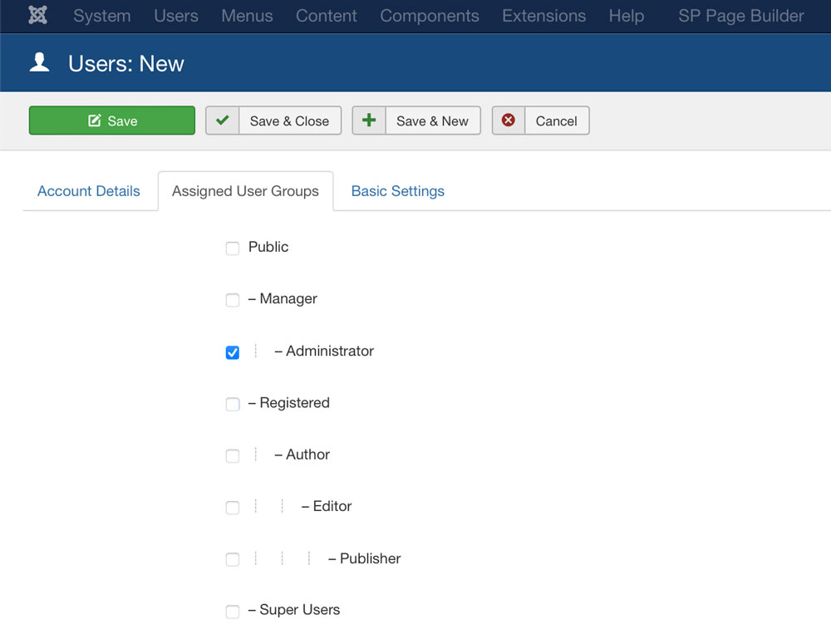Click the Joomla logo icon
Image resolution: width=831 pixels, height=644 pixels.
coord(37,15)
